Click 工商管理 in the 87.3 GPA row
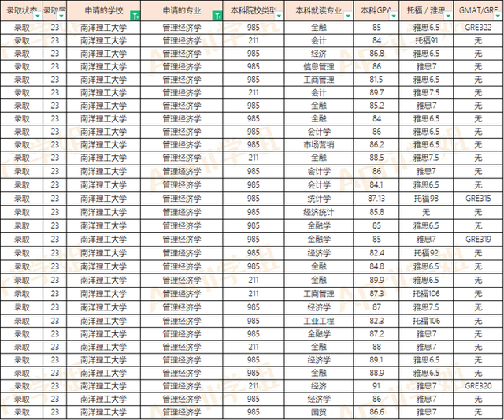 [319, 294]
